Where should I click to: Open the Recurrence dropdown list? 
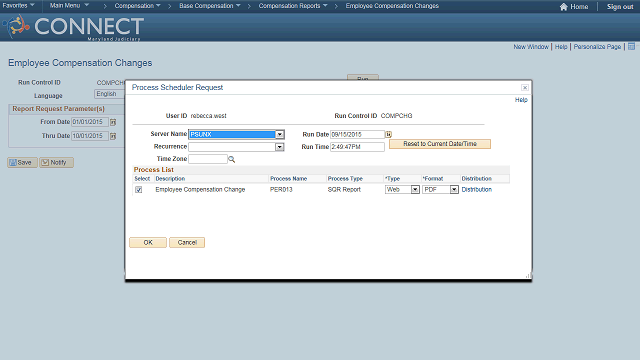[280, 147]
